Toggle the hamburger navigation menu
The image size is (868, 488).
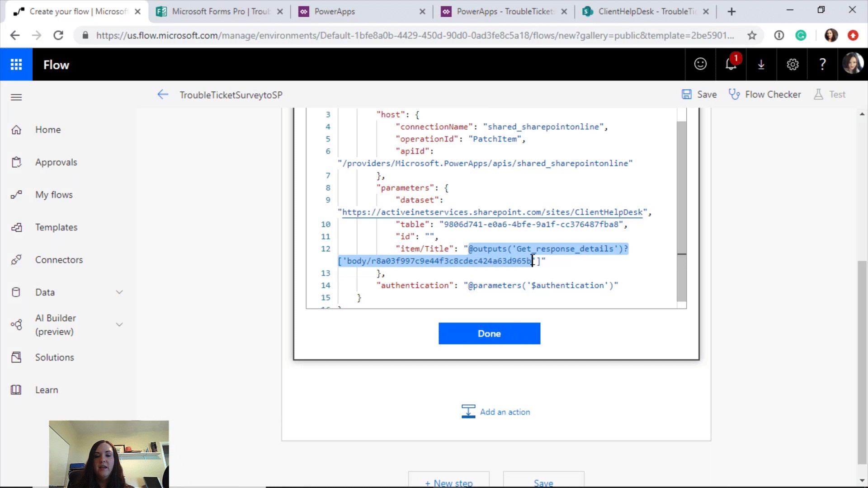pos(16,97)
